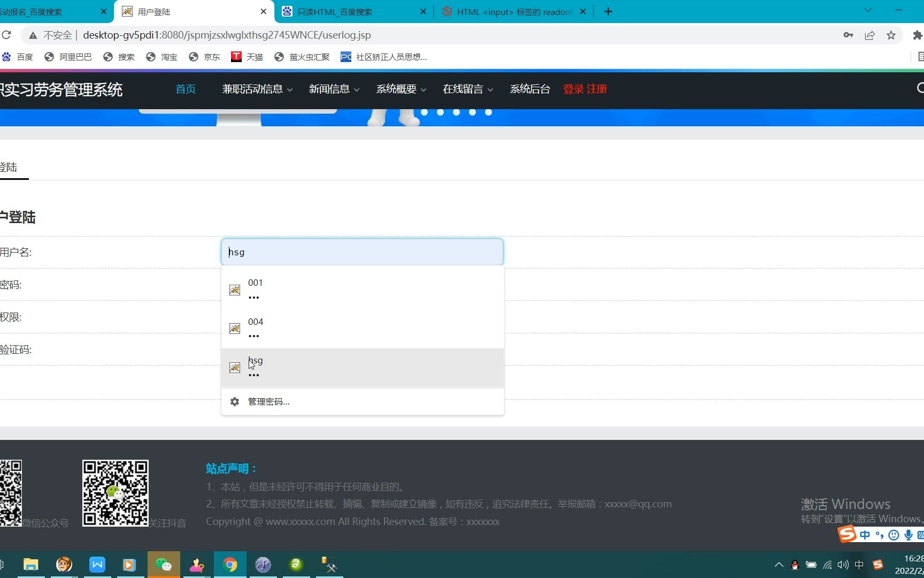Open the 阿里巴巴 bookmark

[68, 57]
